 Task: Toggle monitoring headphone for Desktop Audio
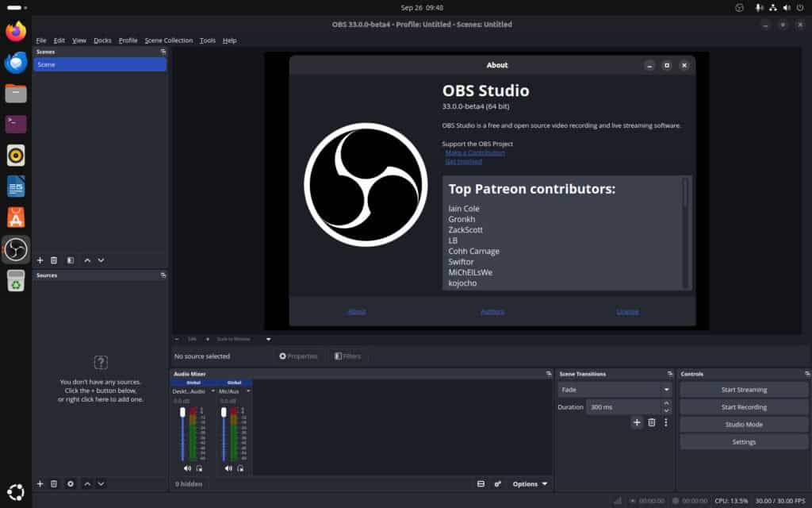point(199,468)
